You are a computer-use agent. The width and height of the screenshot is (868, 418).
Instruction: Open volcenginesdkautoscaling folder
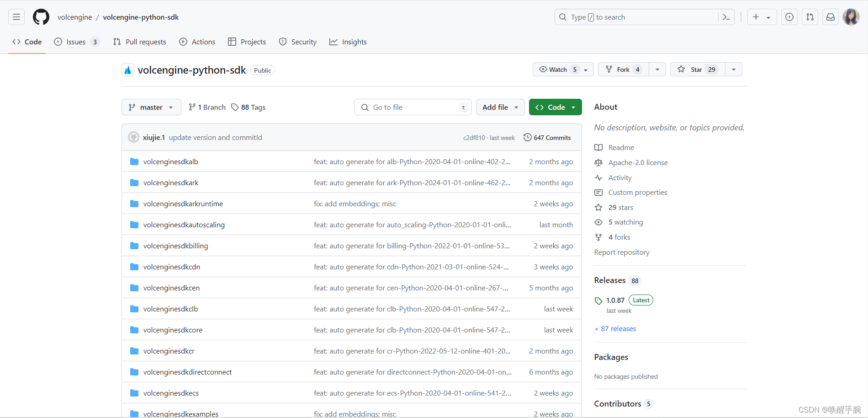pos(184,225)
